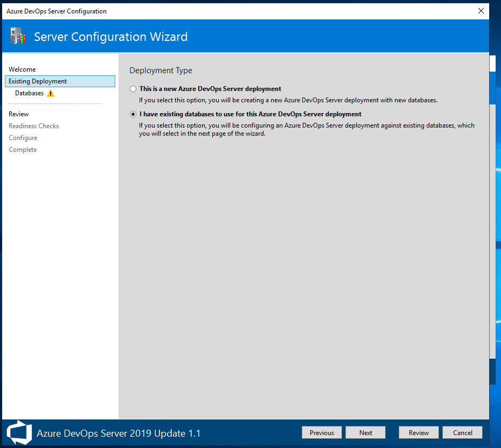This screenshot has width=501, height=448.
Task: Click the existing databases description text
Action: coord(307,129)
